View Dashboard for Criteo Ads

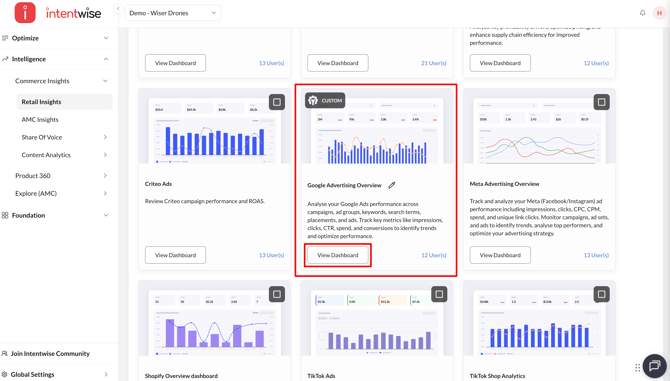175,255
